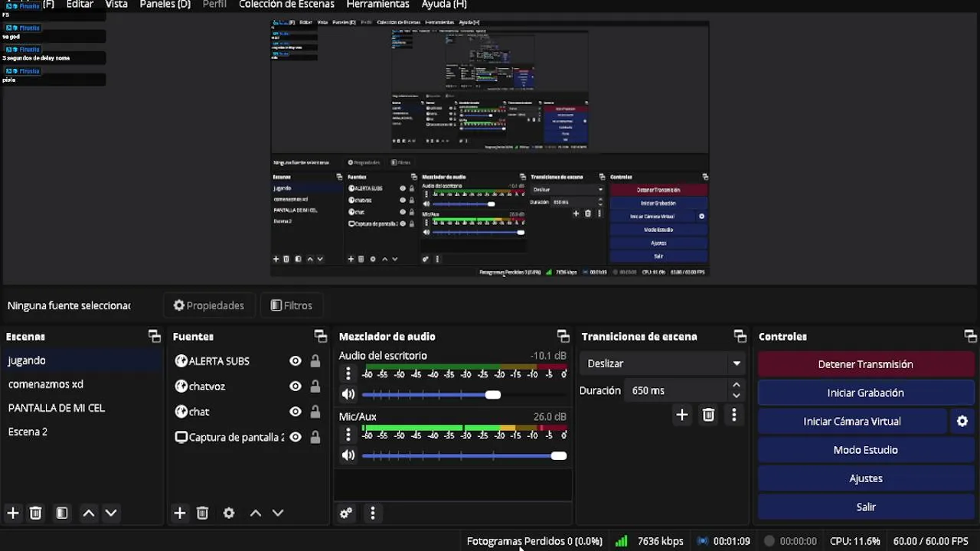Open the Paneles (D) menu
980x551 pixels.
[x=165, y=5]
